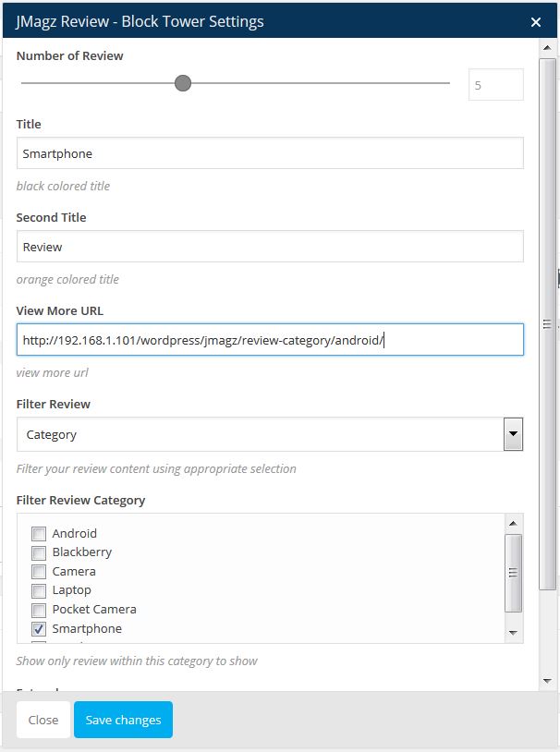Click the category list scrollbar thumb
The height and width of the screenshot is (752, 560).
coord(513,572)
